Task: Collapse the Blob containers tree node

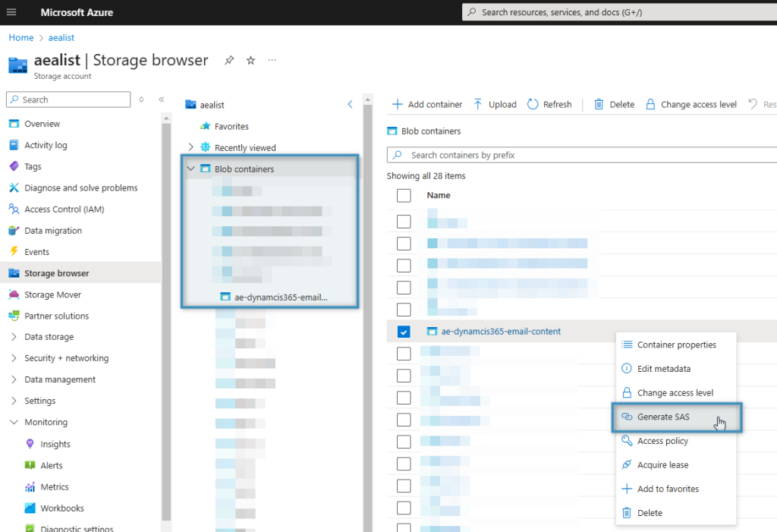Action: [190, 168]
